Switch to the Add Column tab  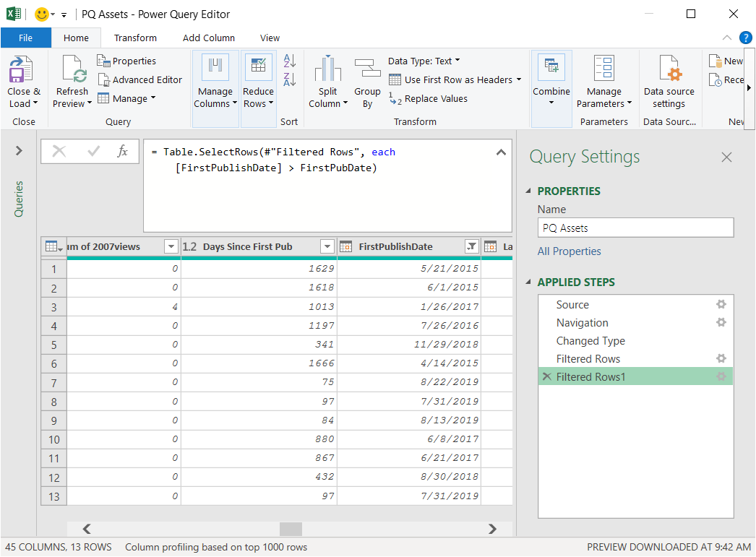tap(209, 38)
